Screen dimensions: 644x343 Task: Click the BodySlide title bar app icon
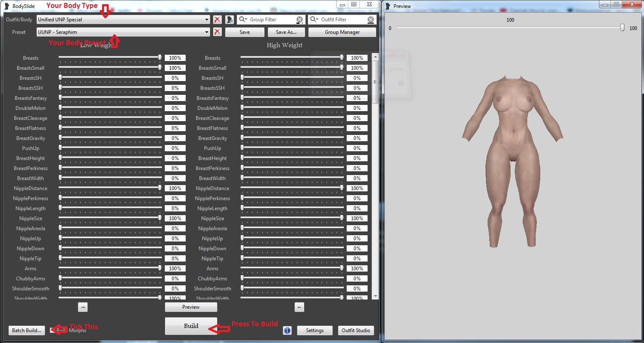(x=6, y=6)
